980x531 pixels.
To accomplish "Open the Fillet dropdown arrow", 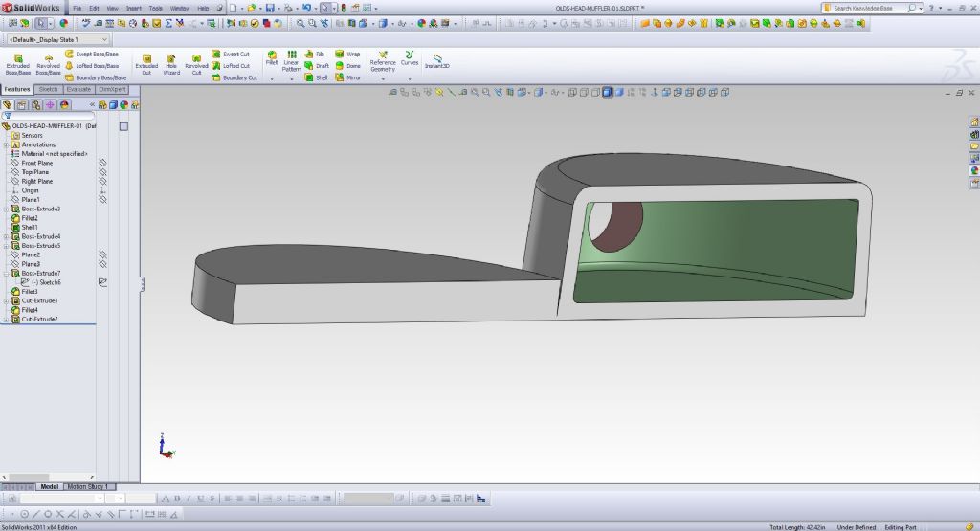I will 271,79.
